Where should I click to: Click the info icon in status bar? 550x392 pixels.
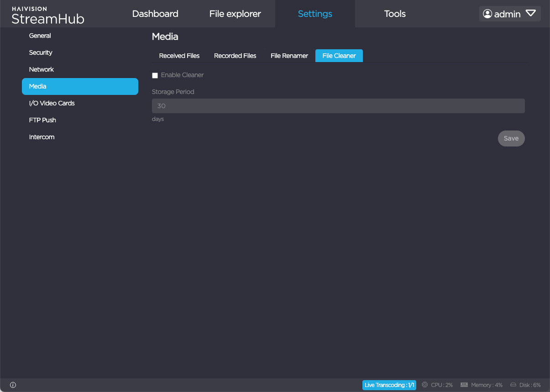click(x=13, y=385)
